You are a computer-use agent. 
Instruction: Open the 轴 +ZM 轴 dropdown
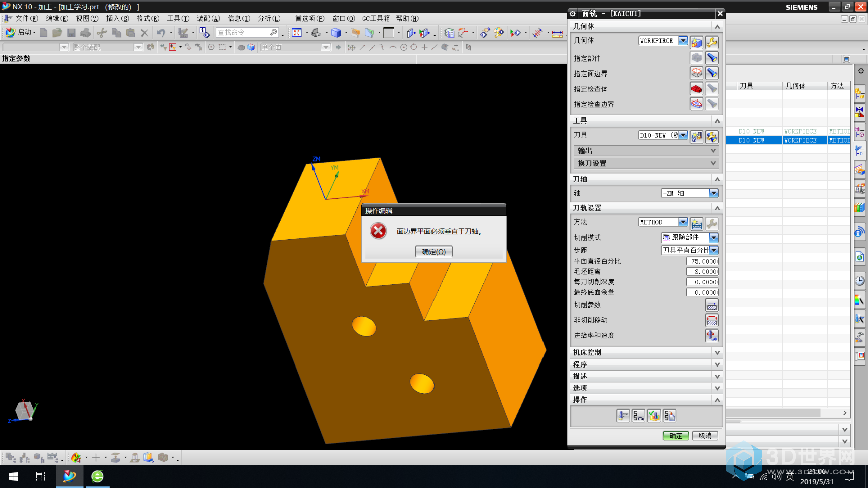(x=713, y=193)
